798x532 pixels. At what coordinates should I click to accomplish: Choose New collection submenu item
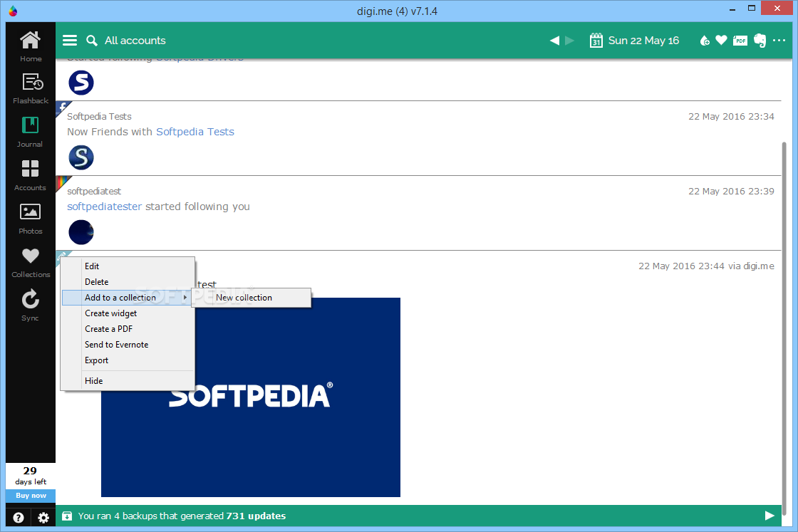pos(252,298)
